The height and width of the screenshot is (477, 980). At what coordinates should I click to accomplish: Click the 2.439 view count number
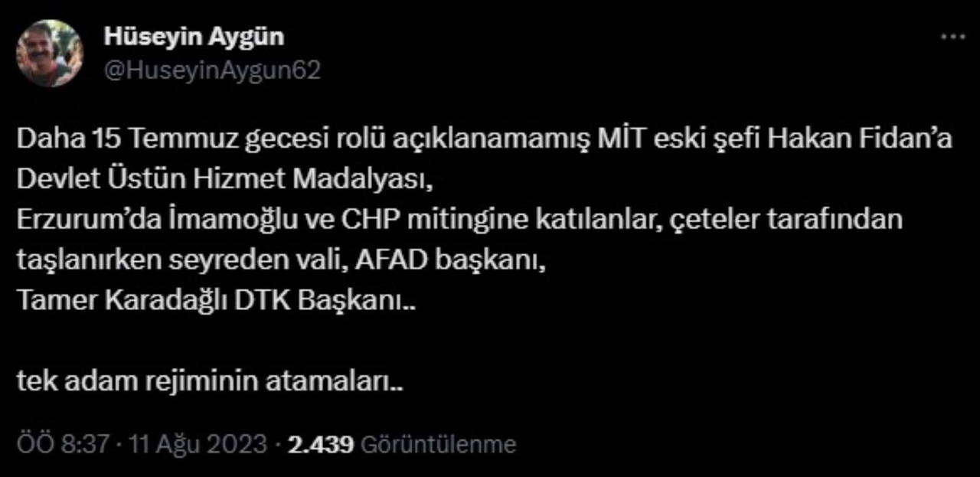[x=320, y=444]
